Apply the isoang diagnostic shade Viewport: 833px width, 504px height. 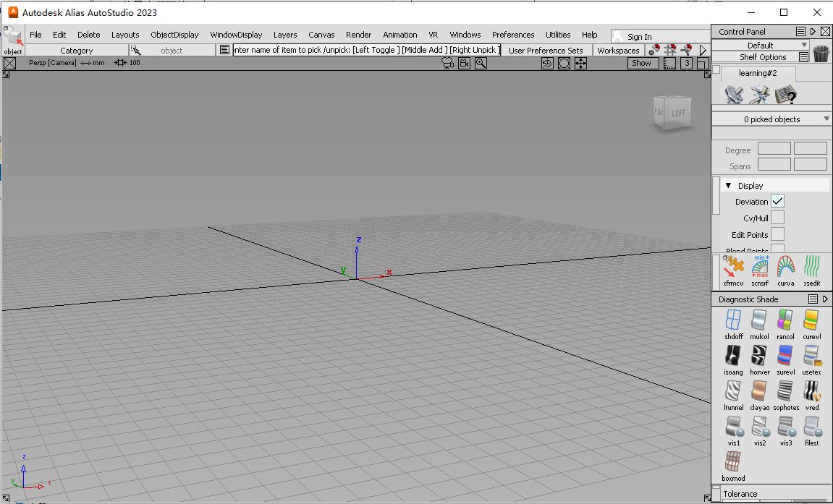coord(733,356)
